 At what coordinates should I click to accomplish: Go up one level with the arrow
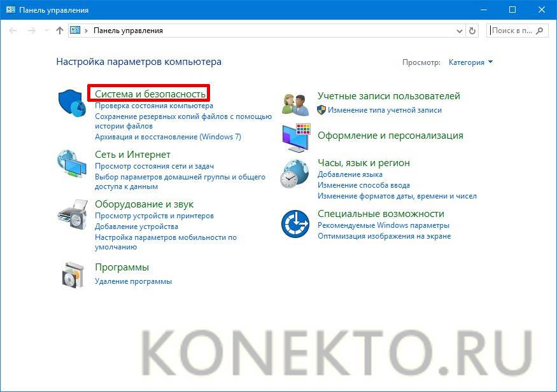(x=60, y=31)
